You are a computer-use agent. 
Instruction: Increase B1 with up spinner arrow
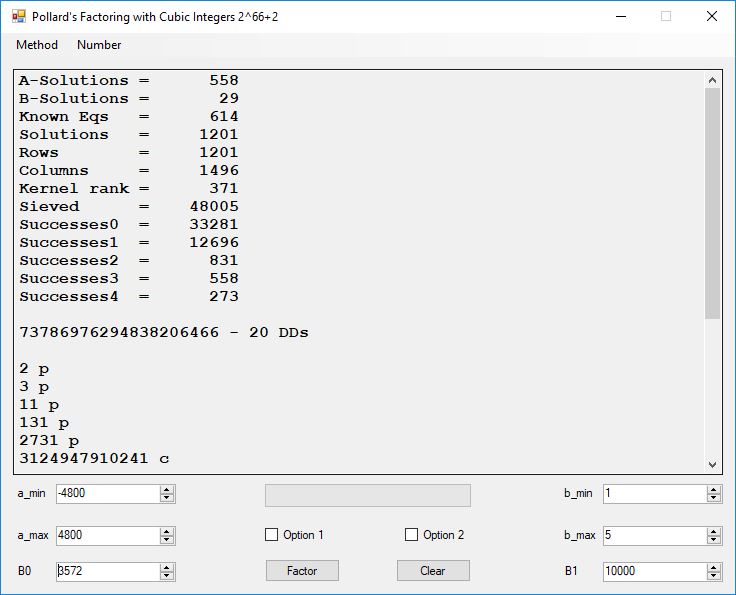(714, 567)
